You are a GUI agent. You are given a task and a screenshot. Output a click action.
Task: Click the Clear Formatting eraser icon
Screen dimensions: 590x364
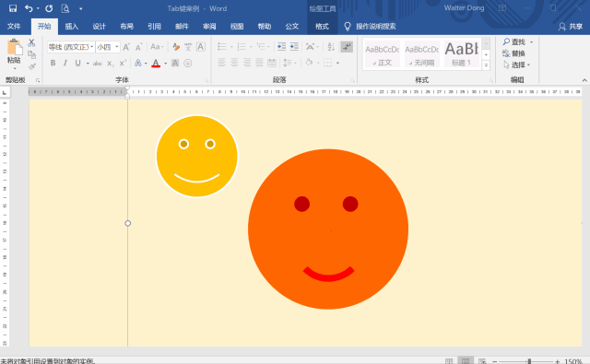click(176, 47)
